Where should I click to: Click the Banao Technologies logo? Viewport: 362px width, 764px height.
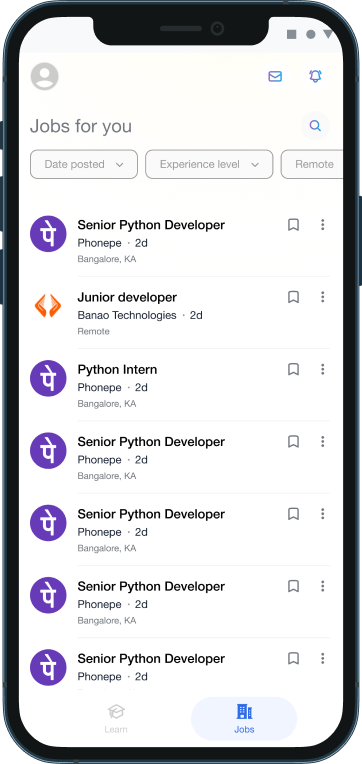coord(48,306)
